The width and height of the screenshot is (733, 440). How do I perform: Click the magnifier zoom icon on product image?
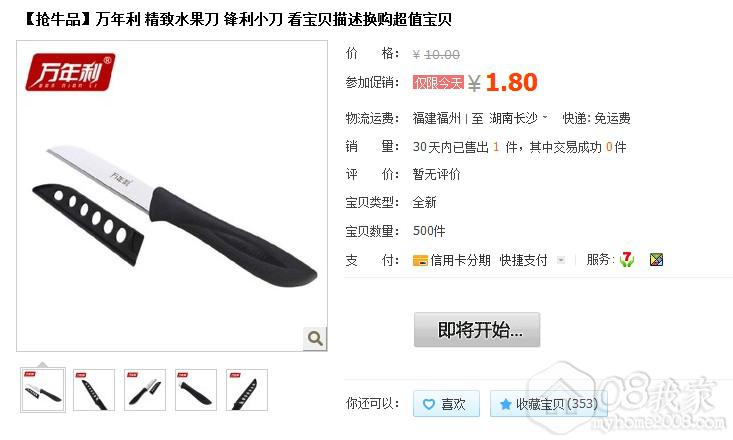click(315, 338)
